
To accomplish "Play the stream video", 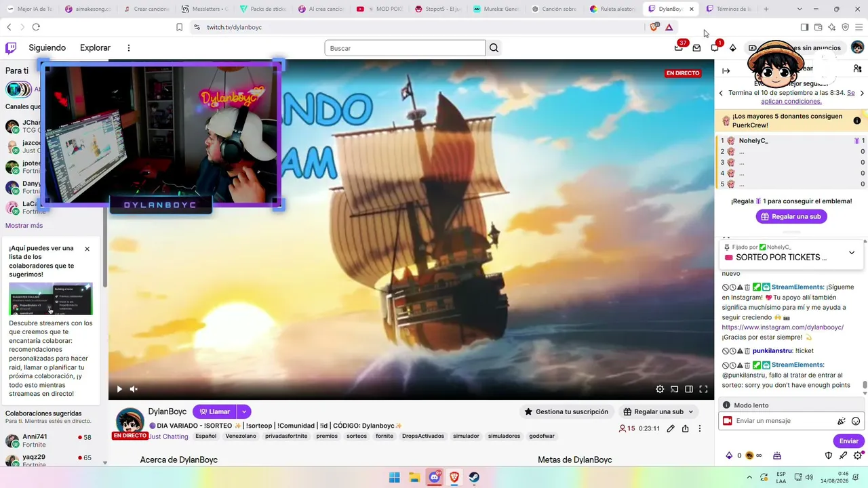I will pos(119,389).
